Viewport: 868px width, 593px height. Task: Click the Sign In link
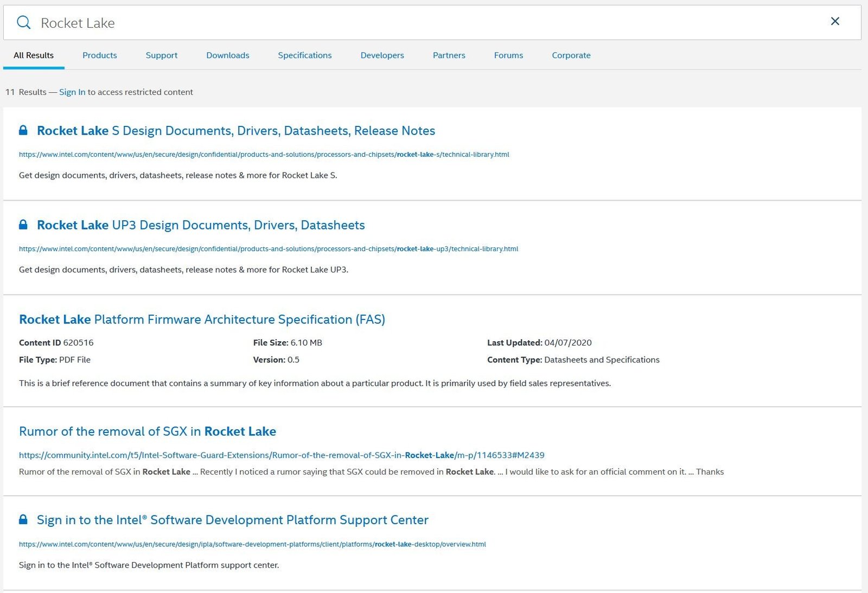(72, 92)
